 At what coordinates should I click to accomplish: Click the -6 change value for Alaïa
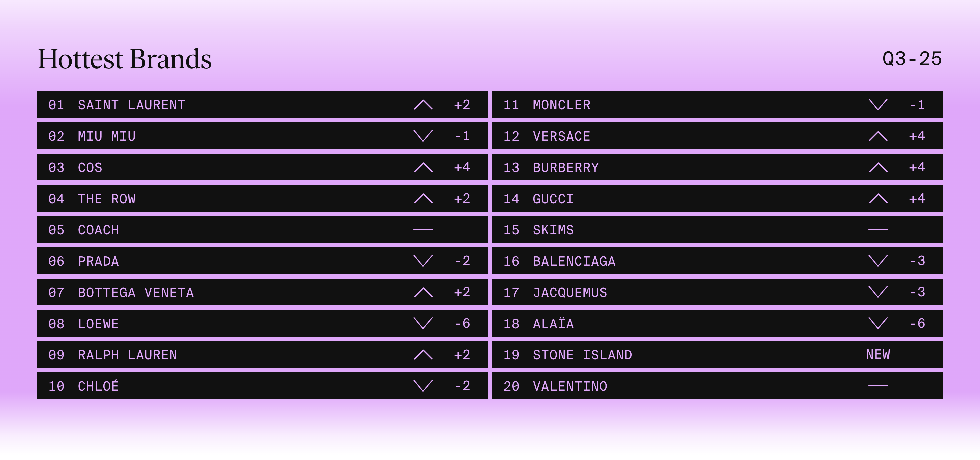point(917,323)
